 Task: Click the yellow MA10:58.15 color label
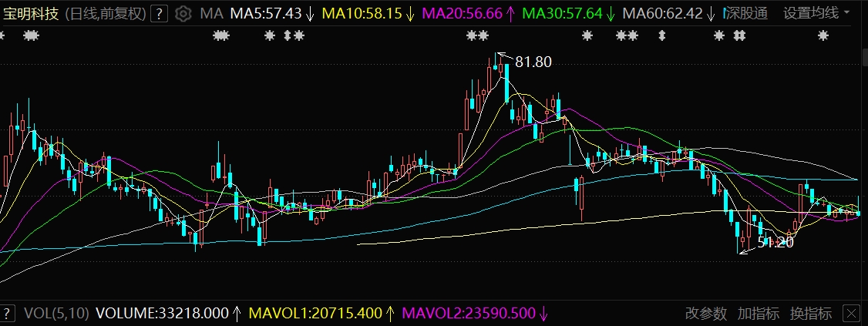click(361, 13)
